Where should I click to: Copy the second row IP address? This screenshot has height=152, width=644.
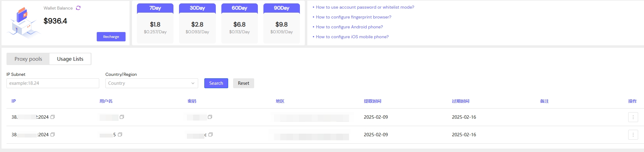[53, 134]
